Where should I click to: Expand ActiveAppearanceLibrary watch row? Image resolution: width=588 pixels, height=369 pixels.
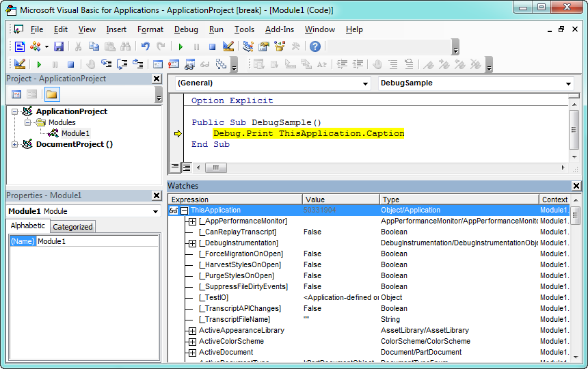192,331
